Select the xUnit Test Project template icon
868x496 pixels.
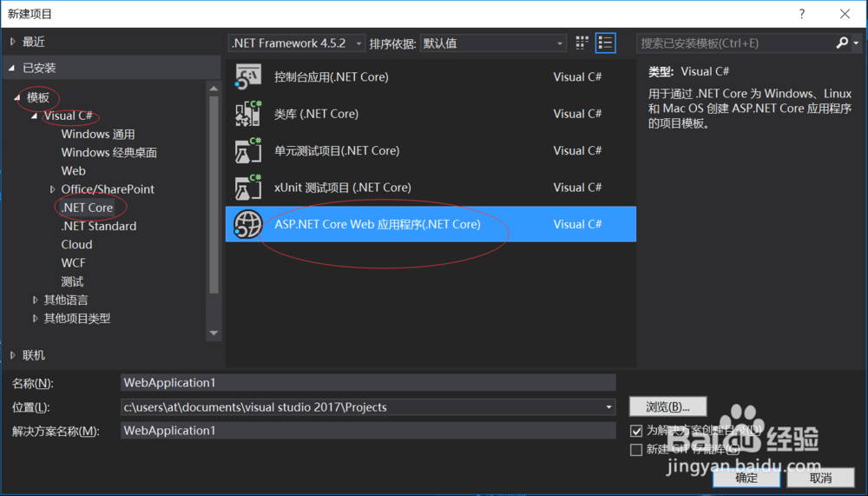tap(247, 188)
